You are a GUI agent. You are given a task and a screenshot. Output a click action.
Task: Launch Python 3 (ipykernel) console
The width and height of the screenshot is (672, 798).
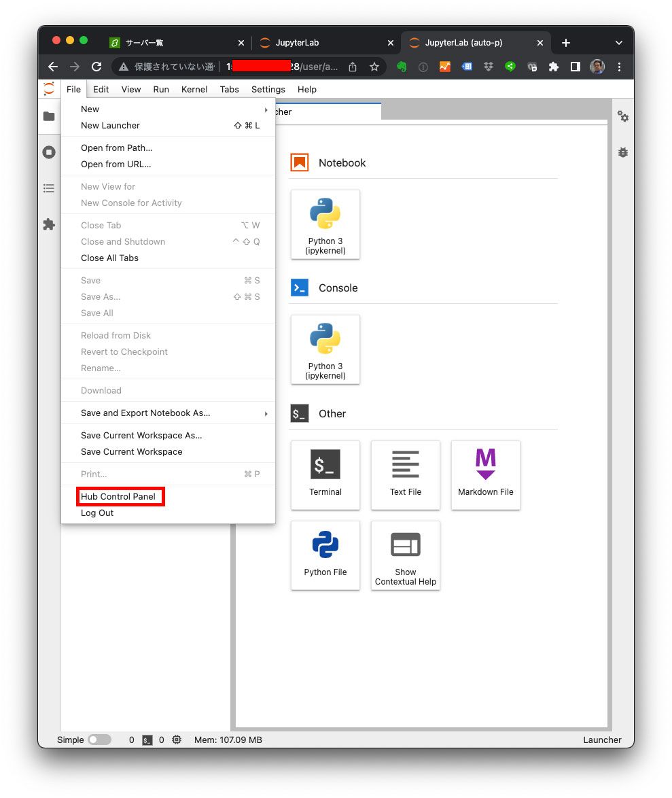coord(325,349)
